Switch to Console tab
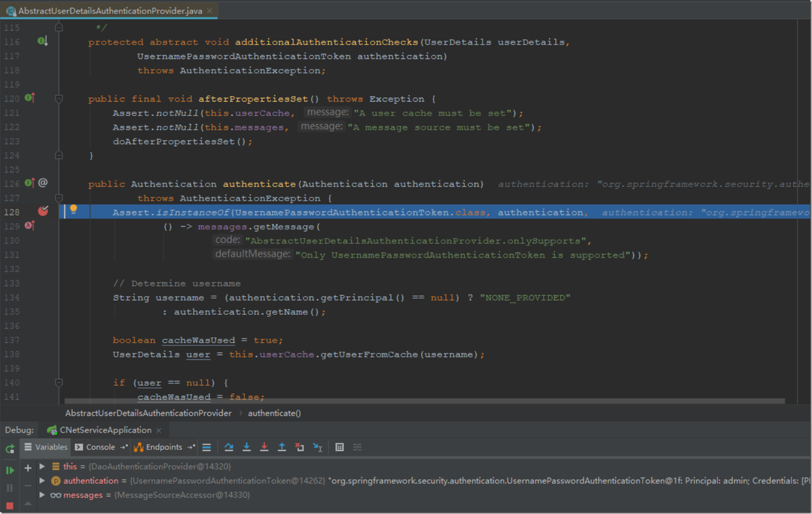This screenshot has width=812, height=514. [95, 448]
